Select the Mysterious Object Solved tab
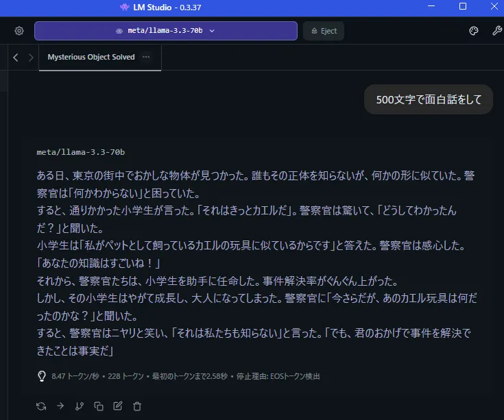 point(91,58)
